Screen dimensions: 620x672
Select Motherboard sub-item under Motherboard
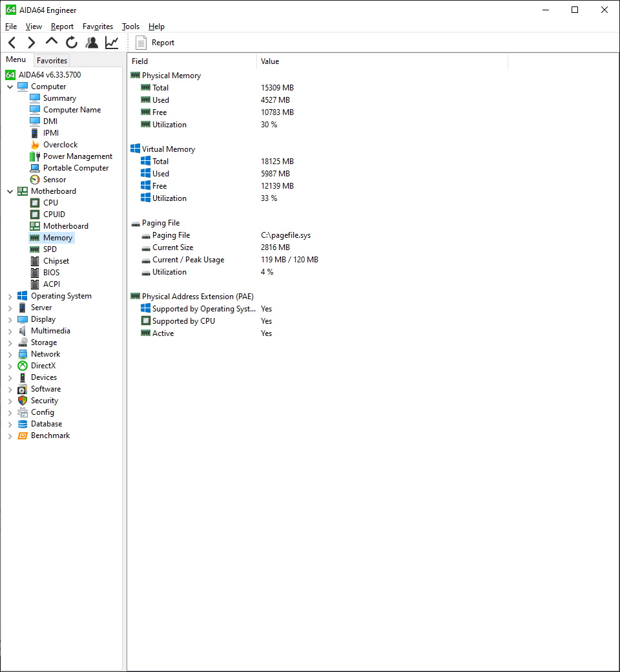click(x=66, y=226)
